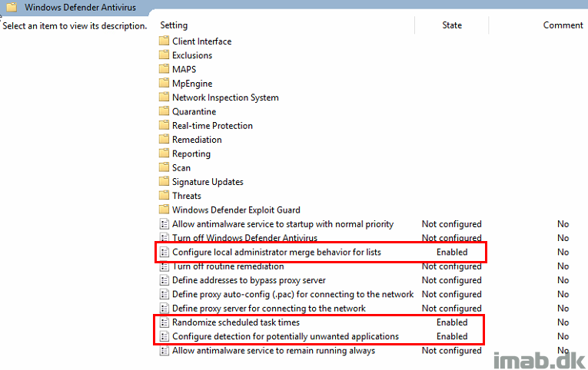Select the Signature Updates folder
The image size is (588, 370).
[x=208, y=182]
